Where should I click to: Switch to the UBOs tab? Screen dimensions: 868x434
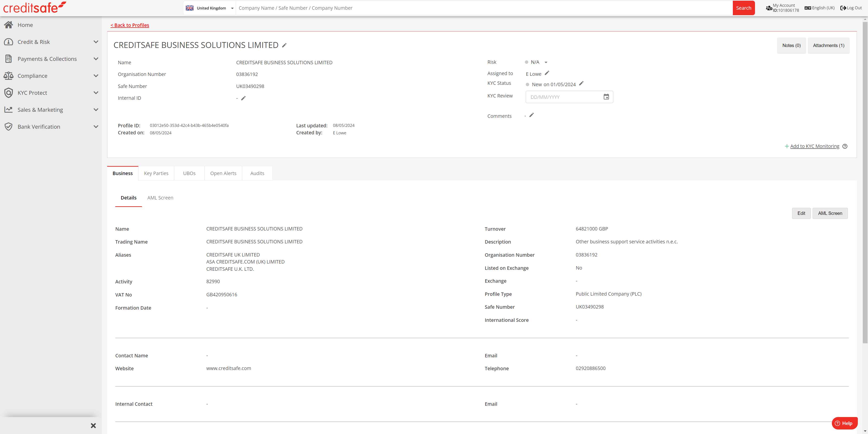tap(189, 173)
